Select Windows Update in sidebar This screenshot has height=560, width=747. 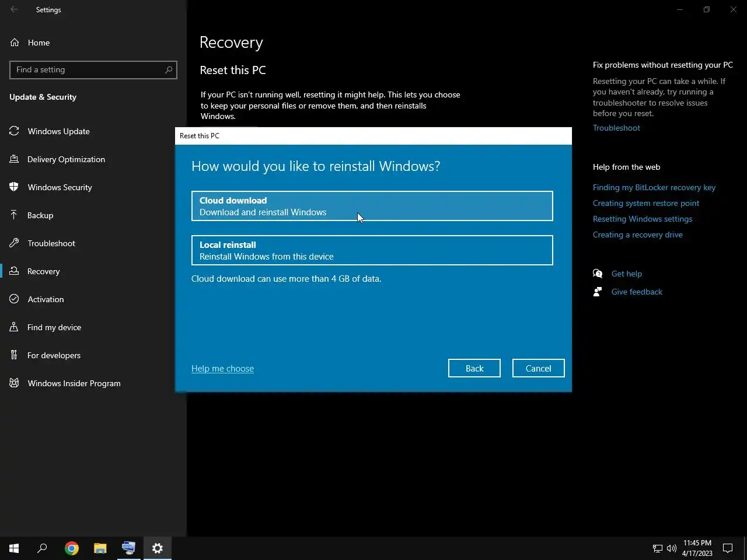click(93, 131)
